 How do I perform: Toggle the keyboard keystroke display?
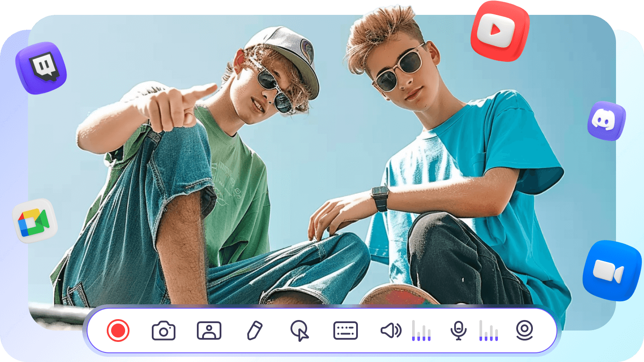[x=346, y=331]
